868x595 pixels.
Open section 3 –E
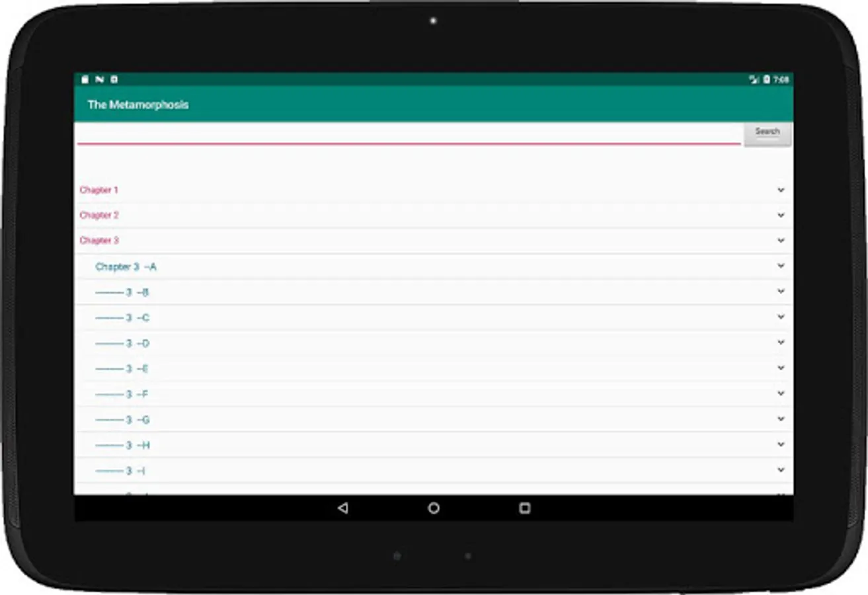(434, 368)
